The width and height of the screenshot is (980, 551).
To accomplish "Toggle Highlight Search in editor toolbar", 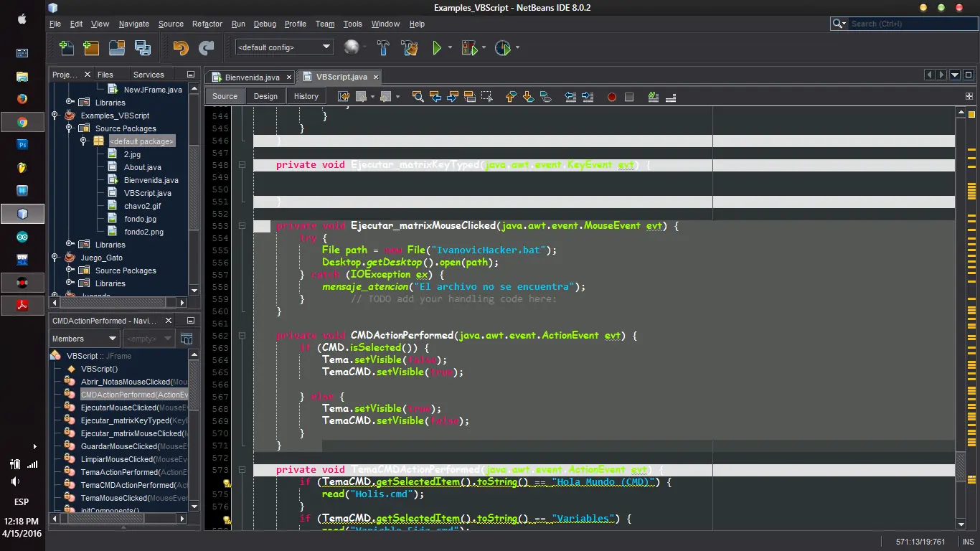I will point(470,96).
